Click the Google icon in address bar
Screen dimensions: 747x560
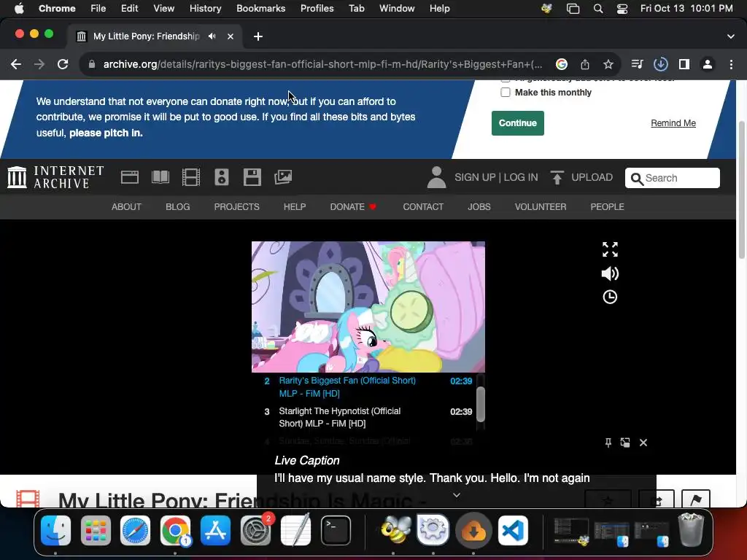562,64
